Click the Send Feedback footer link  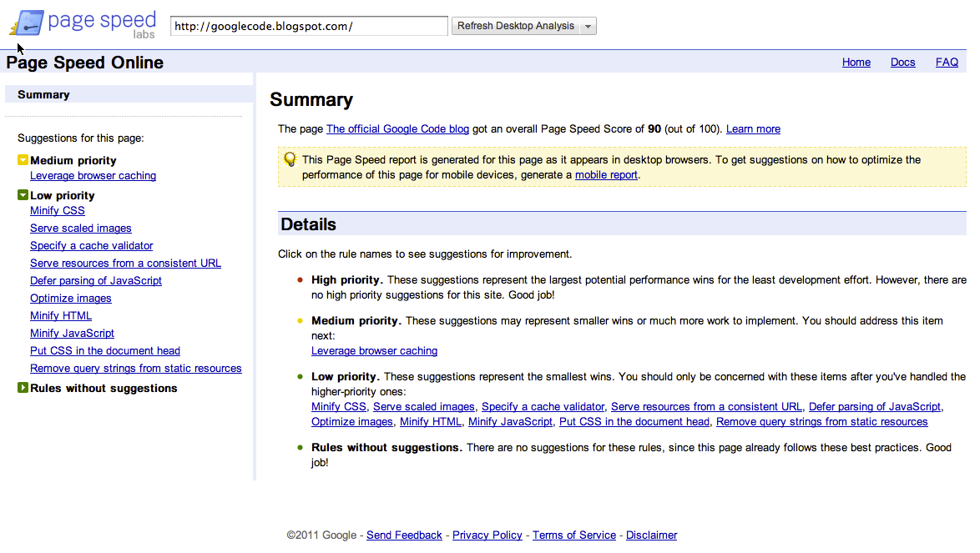pyautogui.click(x=404, y=535)
